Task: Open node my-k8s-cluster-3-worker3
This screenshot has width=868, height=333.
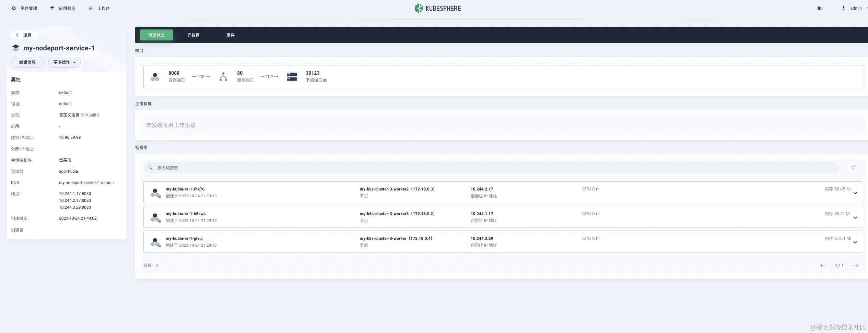Action: pyautogui.click(x=397, y=214)
